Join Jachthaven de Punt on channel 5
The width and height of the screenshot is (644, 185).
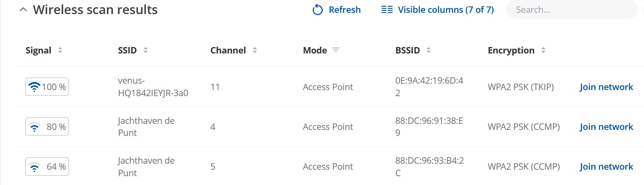coord(606,166)
